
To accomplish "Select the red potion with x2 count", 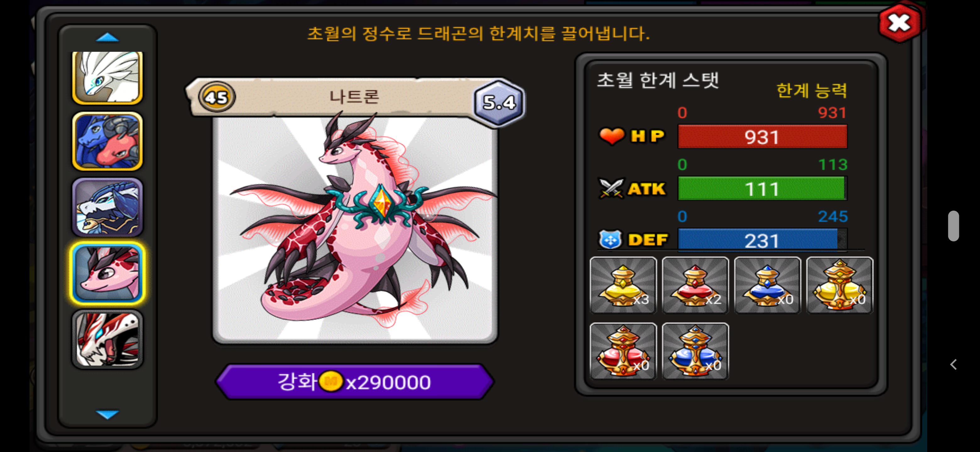I will point(695,285).
